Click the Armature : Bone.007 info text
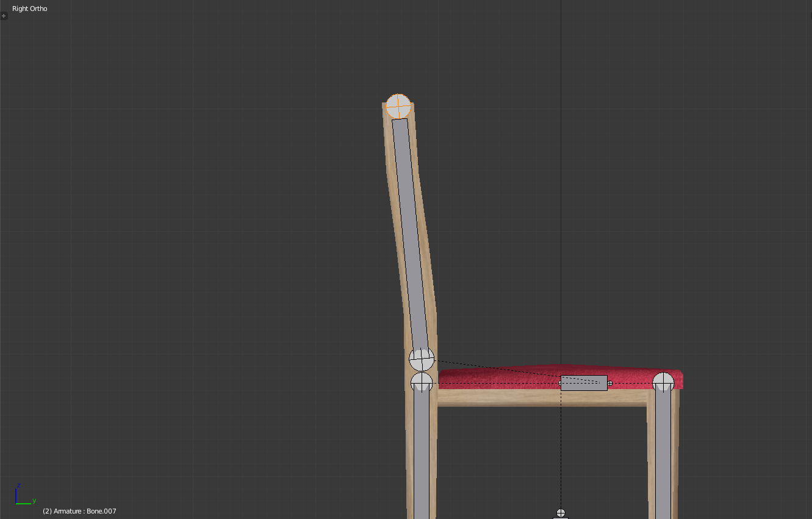 point(79,511)
